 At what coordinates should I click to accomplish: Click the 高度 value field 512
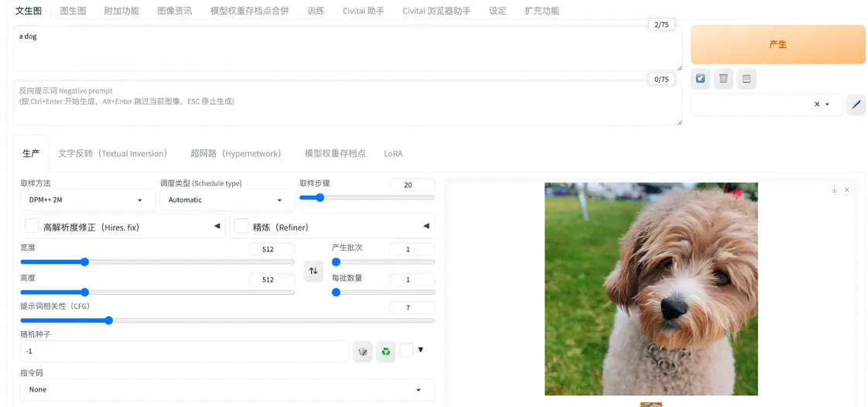[272, 279]
